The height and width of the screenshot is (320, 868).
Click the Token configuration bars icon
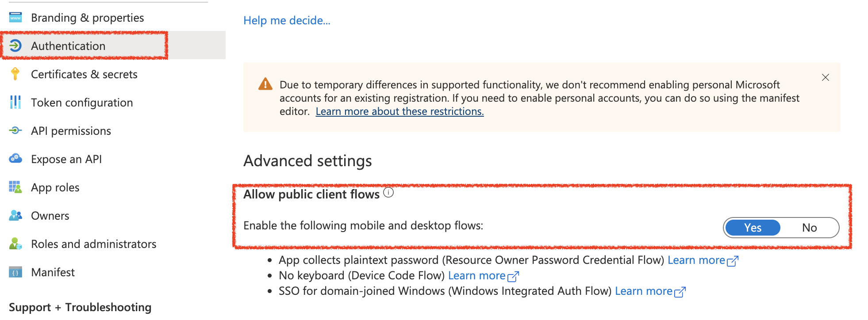(15, 102)
